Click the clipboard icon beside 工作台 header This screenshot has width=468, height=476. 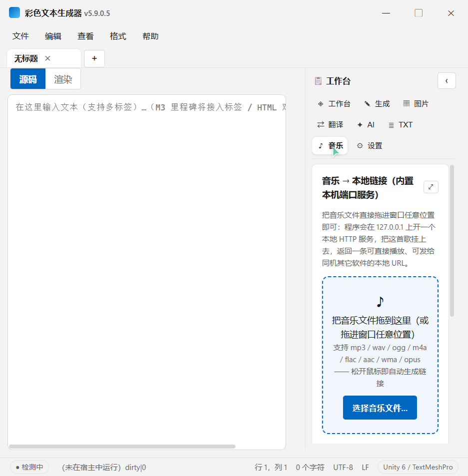[x=318, y=81]
